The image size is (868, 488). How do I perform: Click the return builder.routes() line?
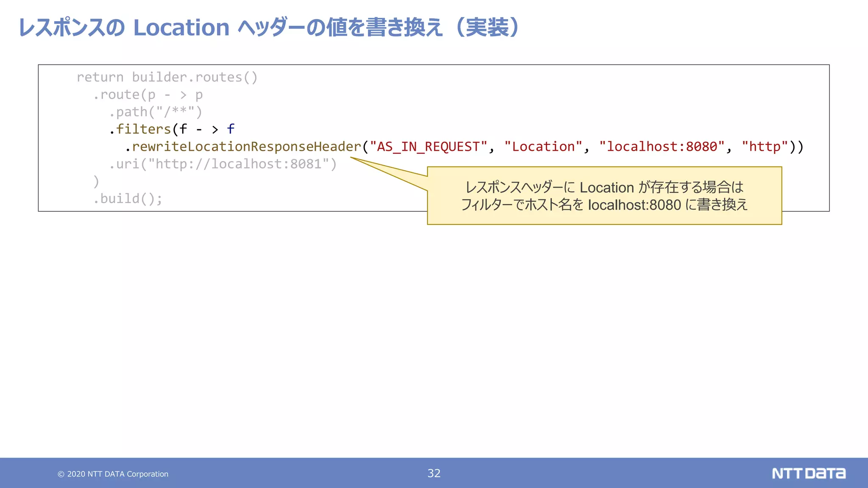click(x=167, y=77)
